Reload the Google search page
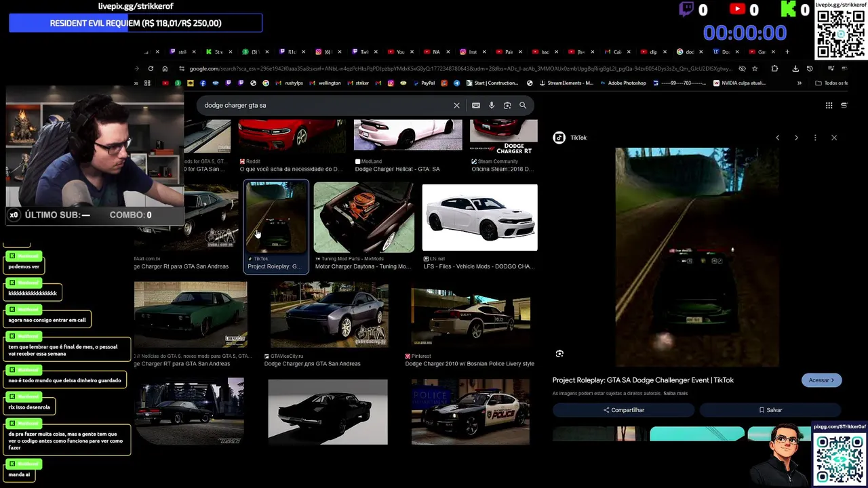The height and width of the screenshot is (488, 868). (x=151, y=68)
